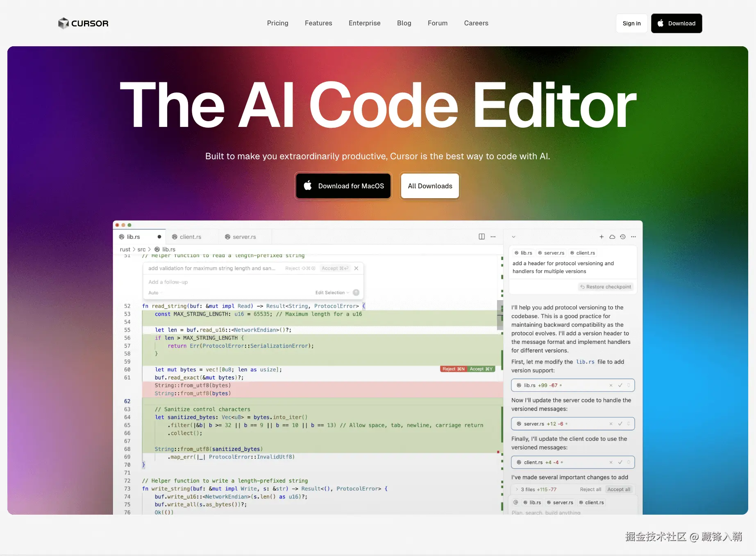Open the lib.rs +99 -67 change card
756x556 pixels.
pyautogui.click(x=573, y=385)
